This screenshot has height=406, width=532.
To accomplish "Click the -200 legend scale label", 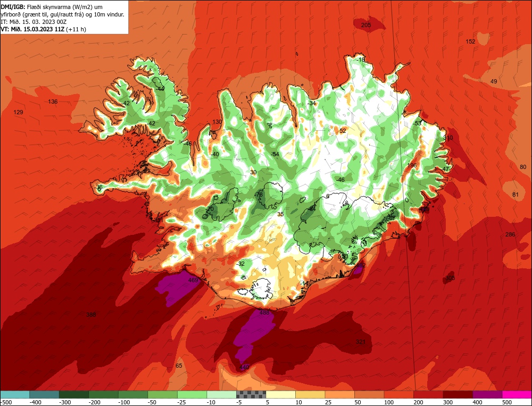I will click(94, 402).
